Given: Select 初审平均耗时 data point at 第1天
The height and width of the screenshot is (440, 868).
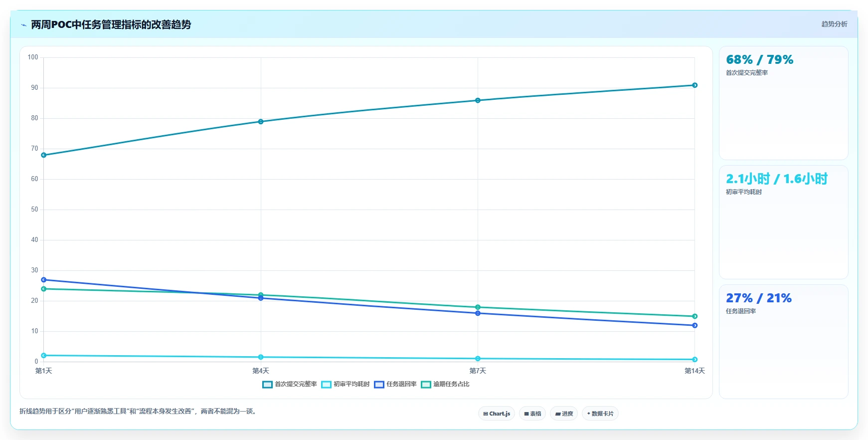Looking at the screenshot, I should pyautogui.click(x=44, y=356).
